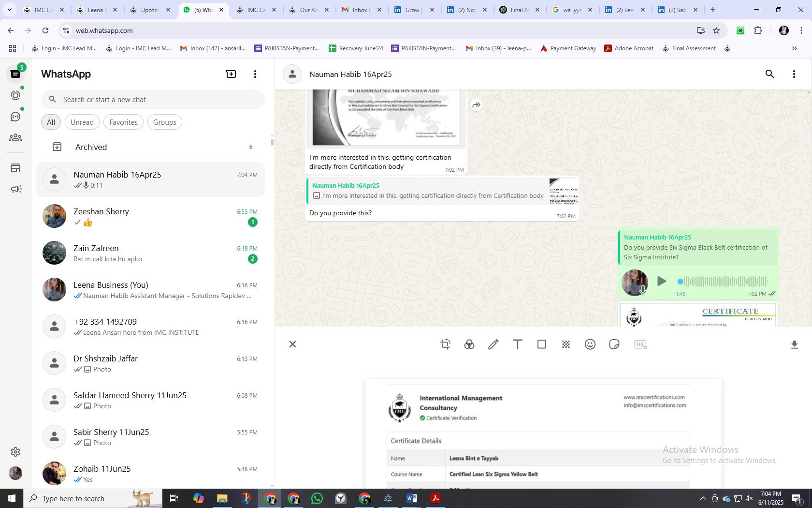812x508 pixels.
Task: Open Chrome extensions puzzle icon
Action: click(758, 30)
